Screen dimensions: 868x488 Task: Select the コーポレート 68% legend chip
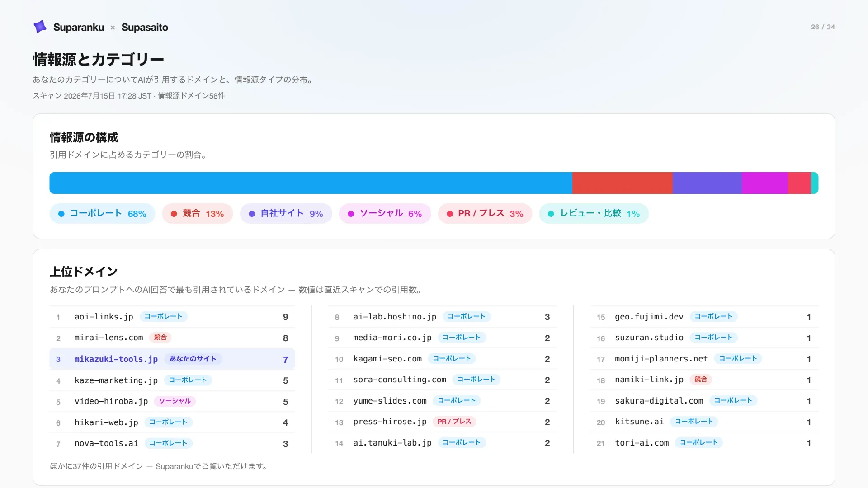click(102, 214)
